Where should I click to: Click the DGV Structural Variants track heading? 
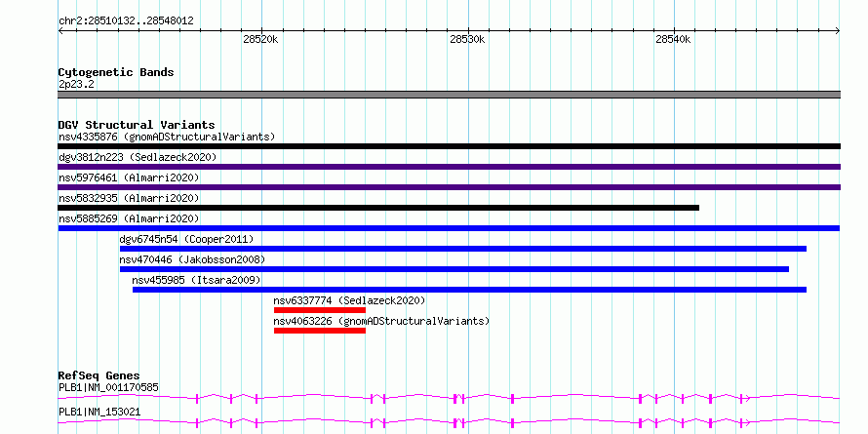pyautogui.click(x=137, y=125)
